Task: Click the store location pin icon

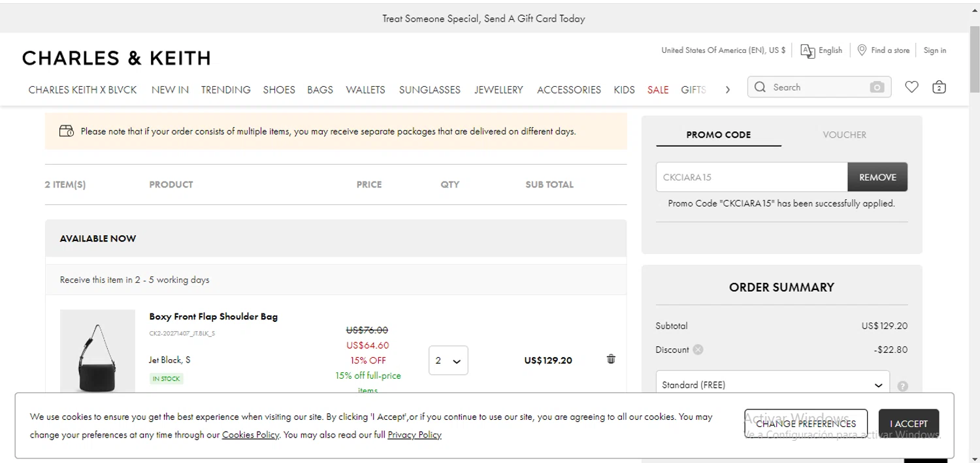Action: (862, 50)
